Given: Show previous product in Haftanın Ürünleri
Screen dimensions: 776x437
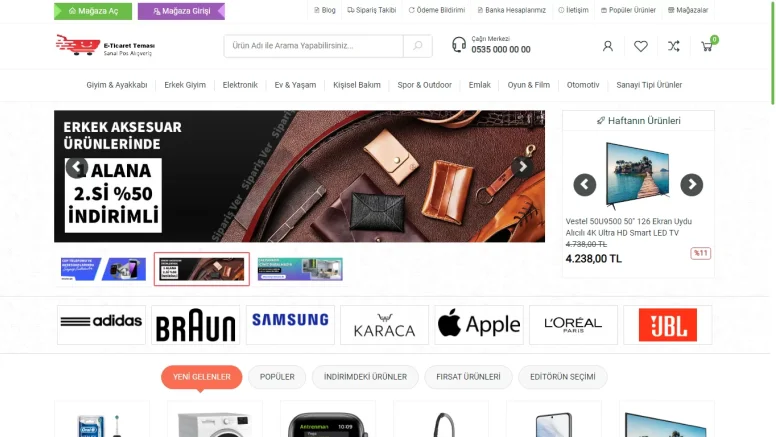Looking at the screenshot, I should coord(584,185).
